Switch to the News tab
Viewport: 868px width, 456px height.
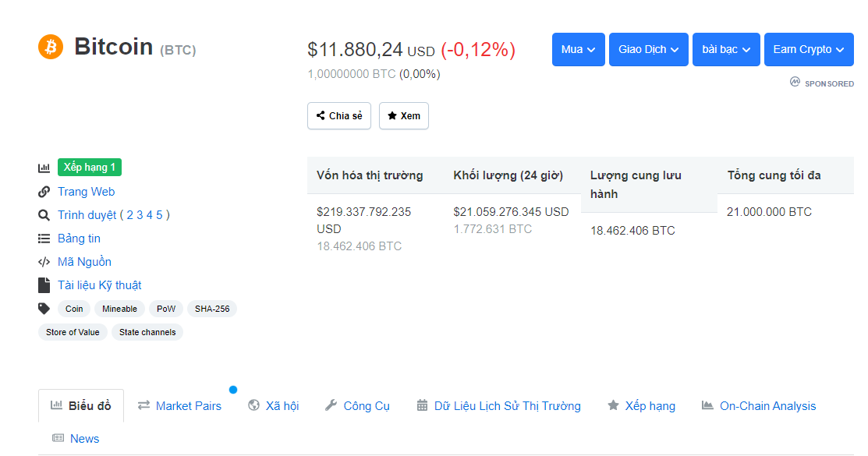click(76, 438)
